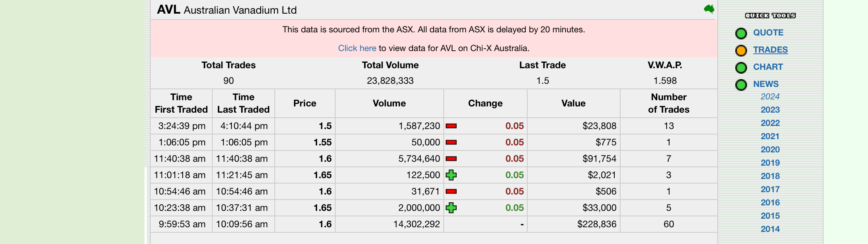Follow 'Click here' Chi-X Australia link

(357, 48)
